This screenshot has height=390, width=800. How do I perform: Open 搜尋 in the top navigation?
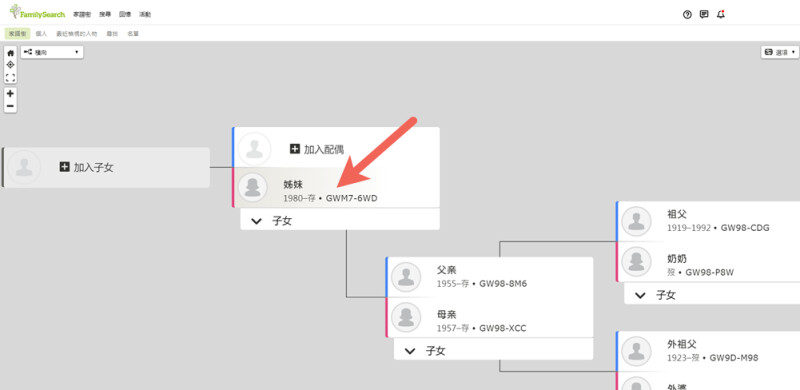(105, 14)
